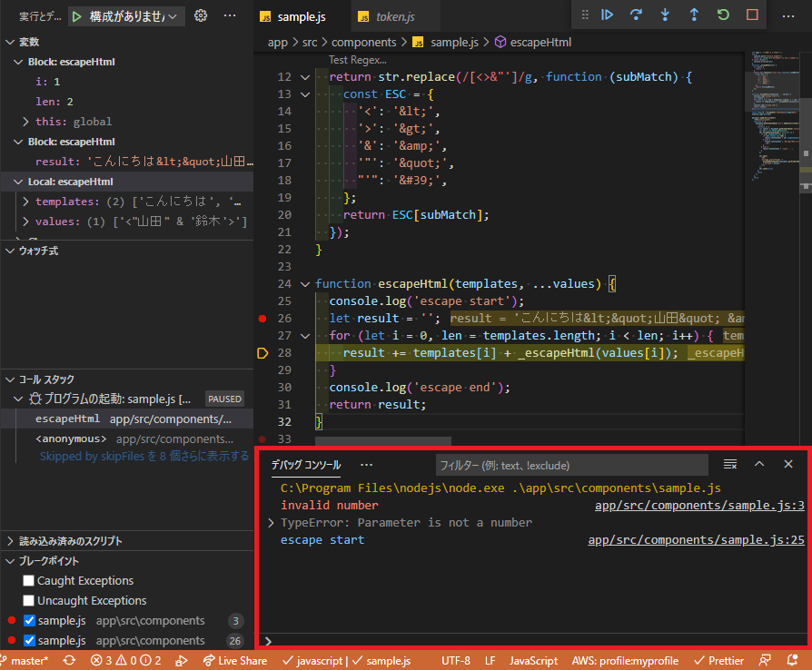Screen dimensions: 812x670
Task: Select the escapeHtml call stack frame
Action: (x=127, y=419)
